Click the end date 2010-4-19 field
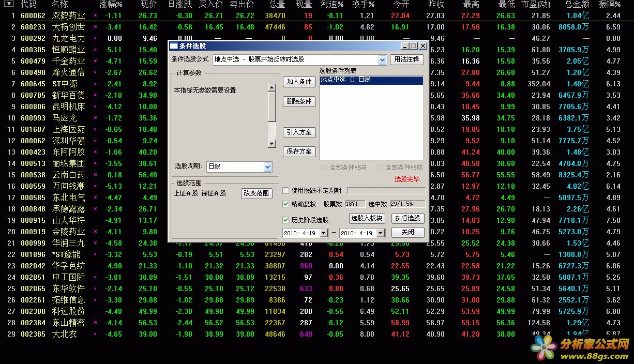This screenshot has height=364, width=634. click(x=358, y=233)
